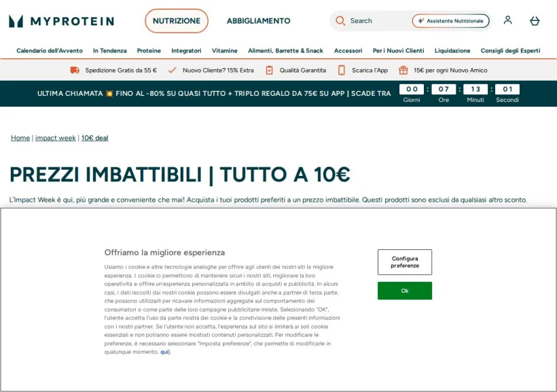Click Nuovo Cliente? 15% Extra link
The width and height of the screenshot is (557, 392).
218,71
